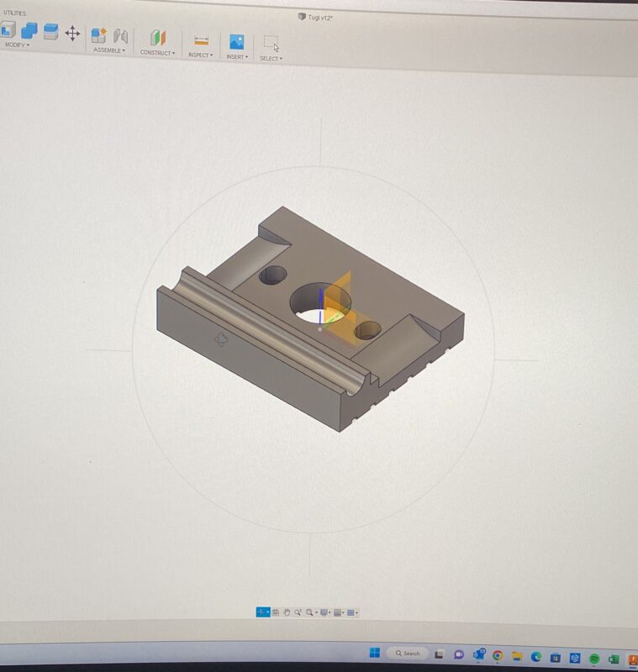
Task: Open the Display Settings monitor icon
Action: pos(324,613)
